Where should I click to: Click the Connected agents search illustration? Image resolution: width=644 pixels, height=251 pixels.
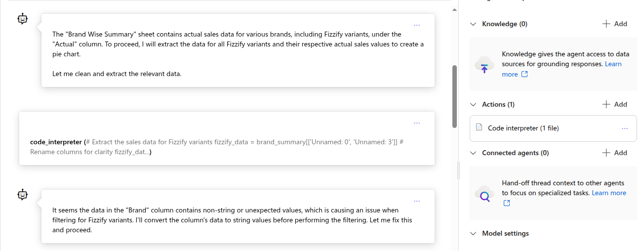(x=484, y=193)
